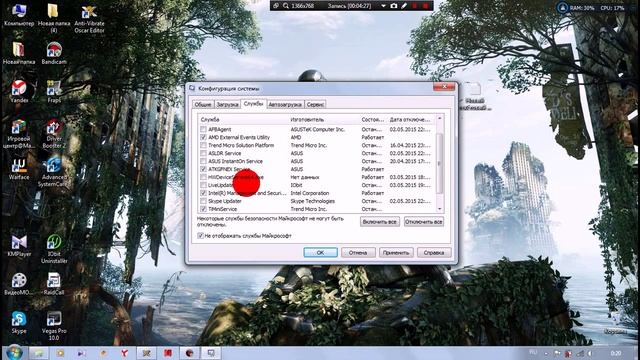Click the red taskbar app icon
The width and height of the screenshot is (640, 360).
coord(168,353)
